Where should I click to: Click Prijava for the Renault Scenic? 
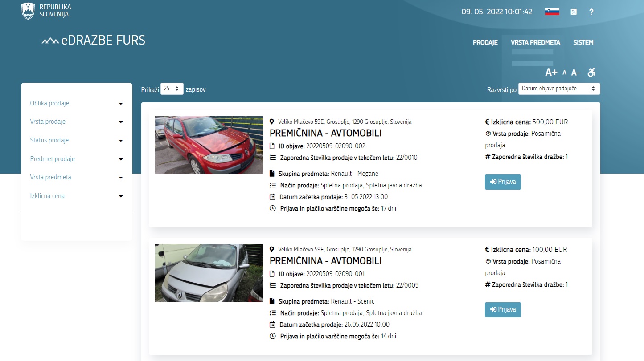[503, 310]
